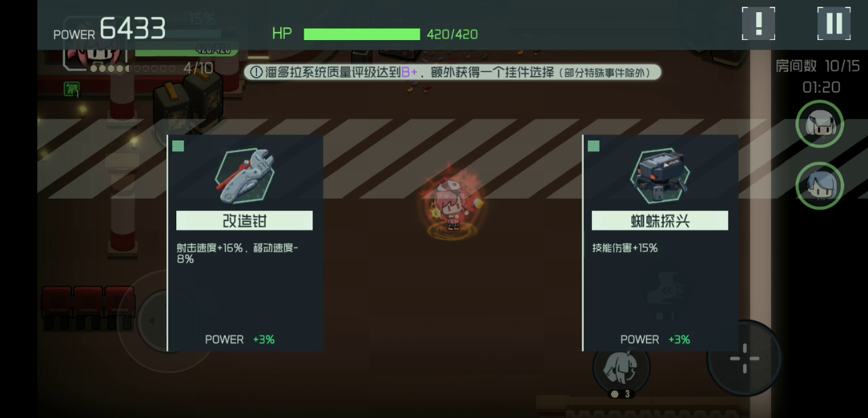The image size is (868, 418).
Task: Activate the skill button with count 3
Action: 622,367
